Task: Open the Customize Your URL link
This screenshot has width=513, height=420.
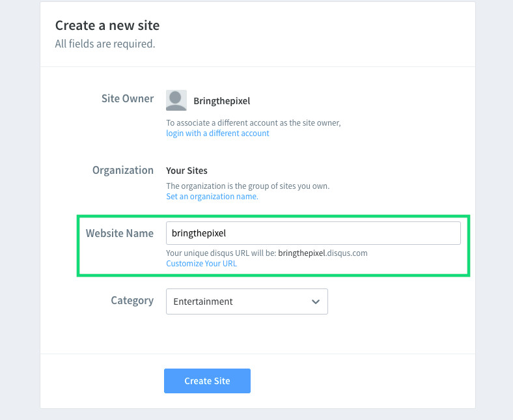Action: (x=201, y=264)
